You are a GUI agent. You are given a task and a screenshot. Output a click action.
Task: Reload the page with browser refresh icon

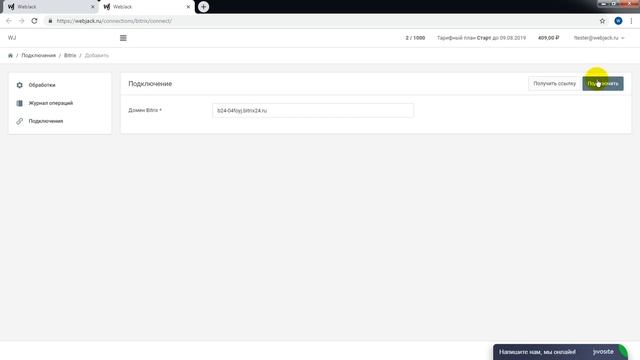[34, 21]
